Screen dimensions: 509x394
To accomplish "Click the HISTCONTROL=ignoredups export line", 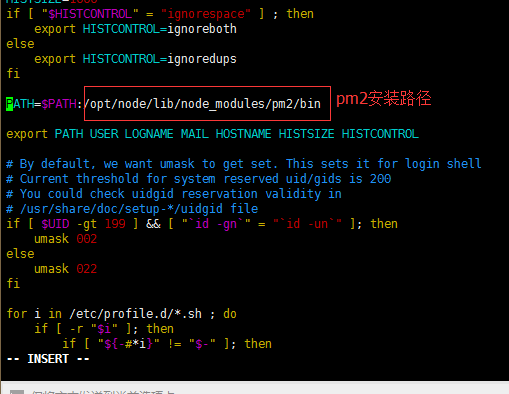I will (135, 59).
